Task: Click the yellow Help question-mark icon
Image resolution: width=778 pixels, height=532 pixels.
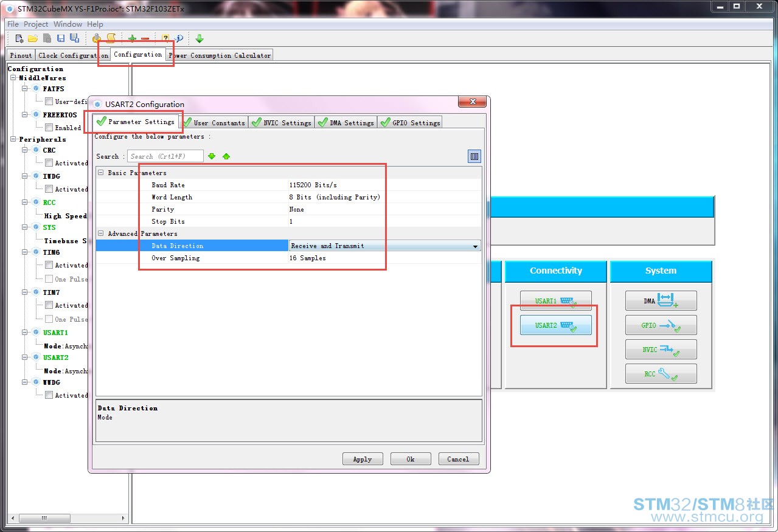Action: (165, 38)
